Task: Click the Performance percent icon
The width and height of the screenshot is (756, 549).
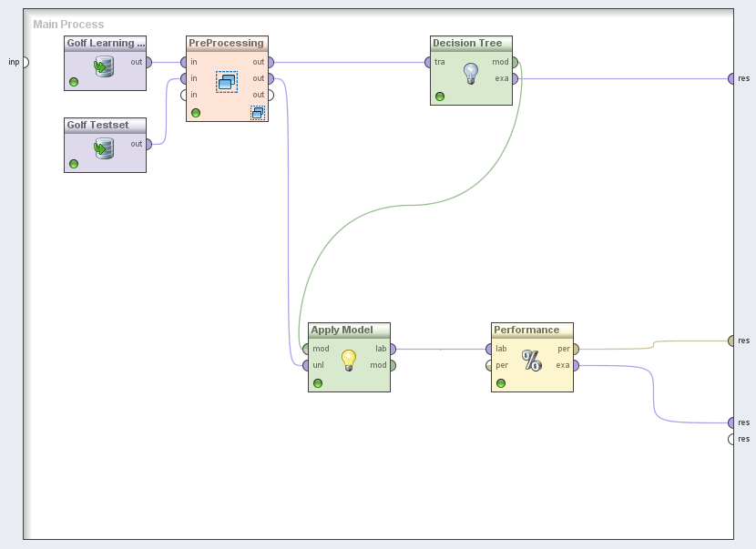Action: coord(532,361)
